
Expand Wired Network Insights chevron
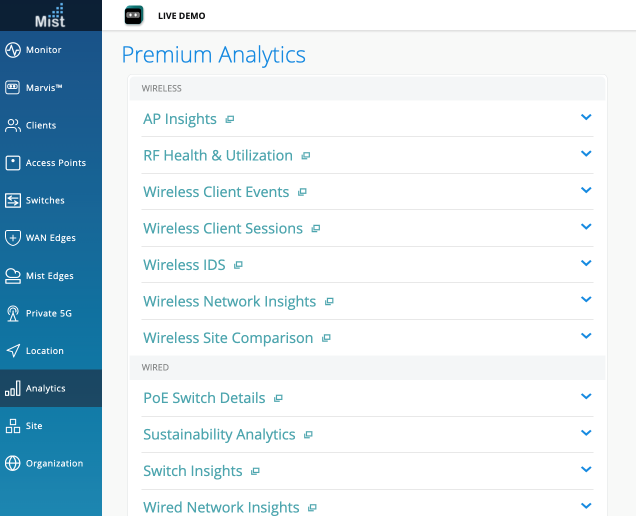586,505
